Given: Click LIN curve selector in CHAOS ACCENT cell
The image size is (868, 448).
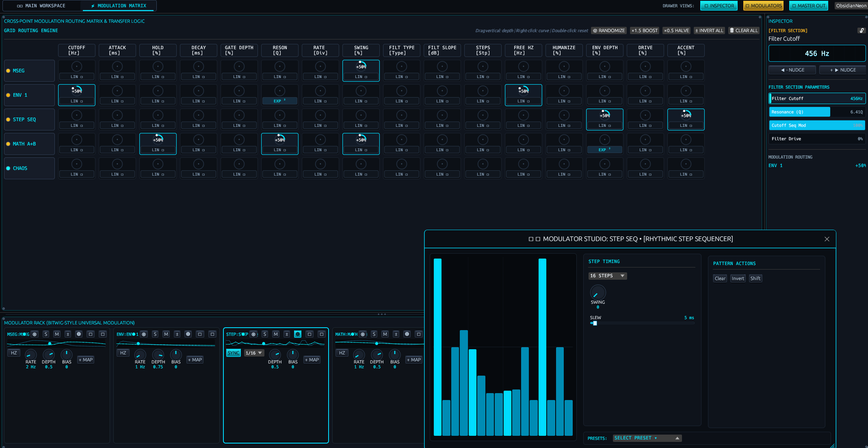Looking at the screenshot, I should click(x=686, y=174).
